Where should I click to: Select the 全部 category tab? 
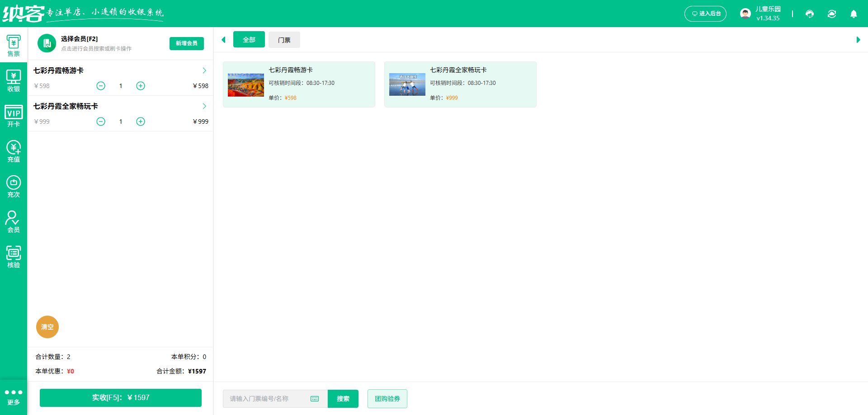tap(249, 40)
